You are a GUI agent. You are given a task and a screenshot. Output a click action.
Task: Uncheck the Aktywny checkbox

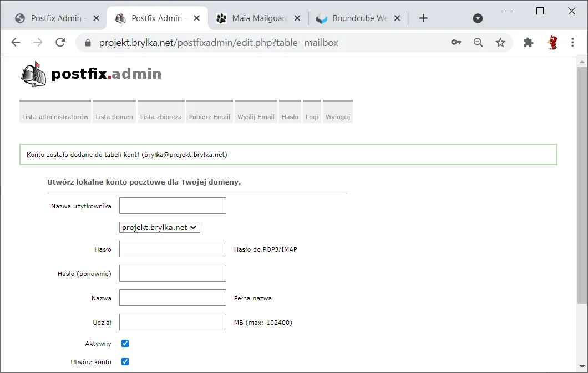[x=125, y=344]
